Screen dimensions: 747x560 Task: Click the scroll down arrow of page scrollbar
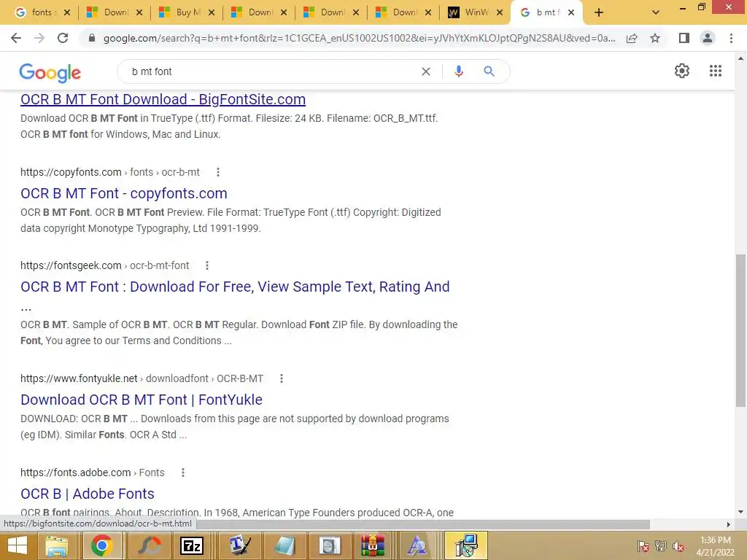(x=740, y=513)
